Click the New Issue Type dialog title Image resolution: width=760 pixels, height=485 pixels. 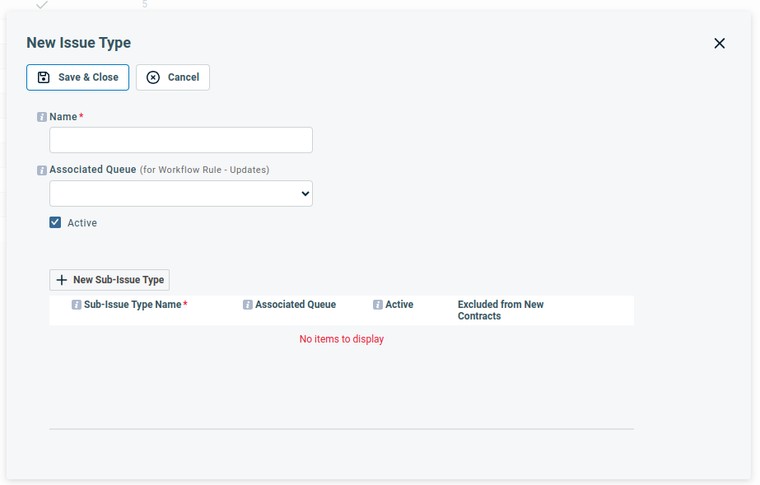pos(78,43)
